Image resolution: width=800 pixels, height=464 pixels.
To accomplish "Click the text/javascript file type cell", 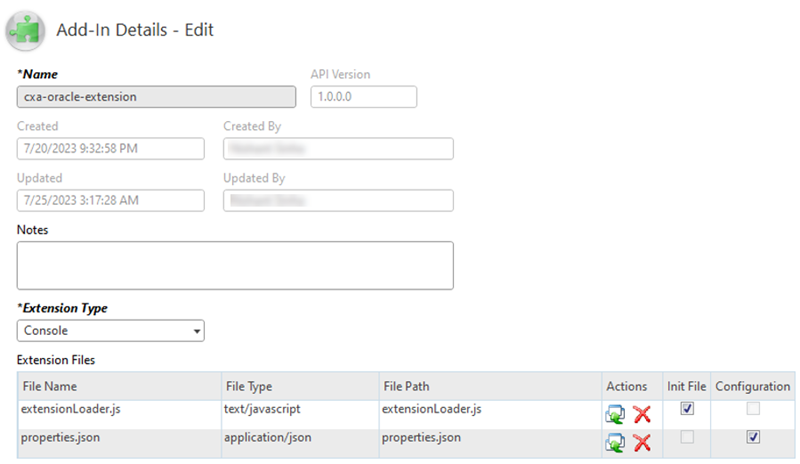I will (x=301, y=414).
